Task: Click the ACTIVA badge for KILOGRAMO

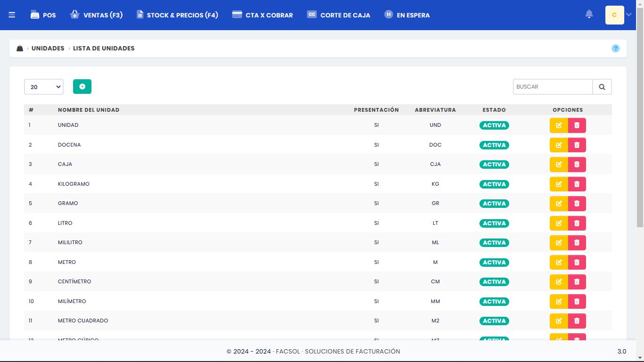Action: coord(494,184)
